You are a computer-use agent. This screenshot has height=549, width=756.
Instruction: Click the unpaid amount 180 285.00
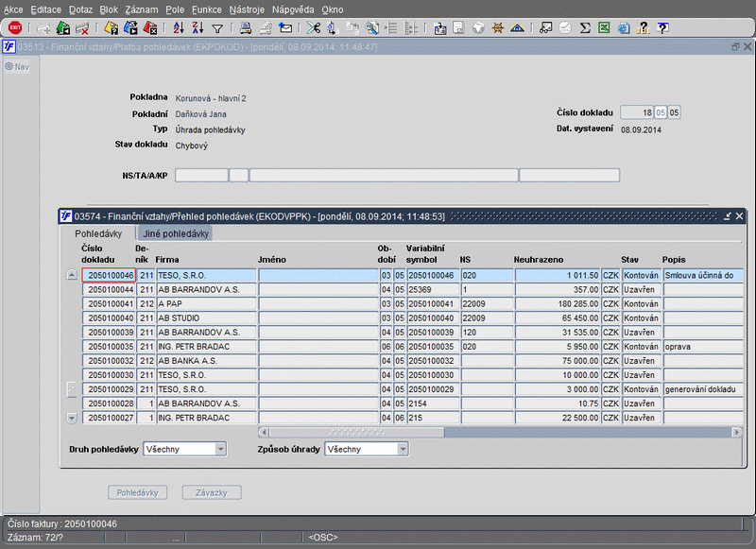coord(558,303)
